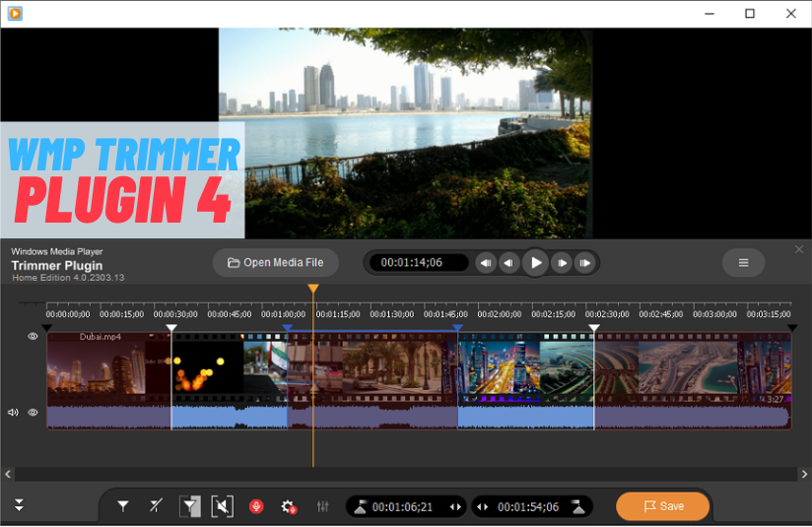Screen dimensions: 812x527
Task: Minimize the window
Action: pyautogui.click(x=710, y=14)
